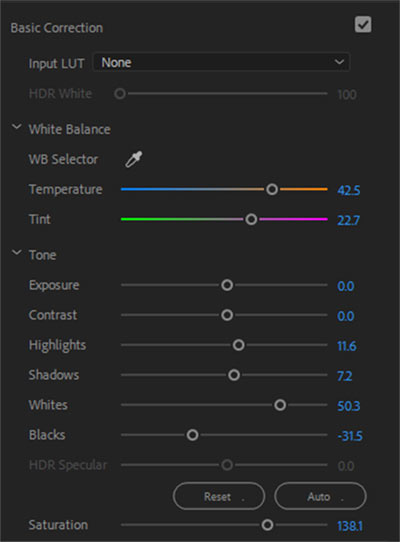Open the Input LUT dropdown
This screenshot has height=542, width=400.
coord(222,63)
